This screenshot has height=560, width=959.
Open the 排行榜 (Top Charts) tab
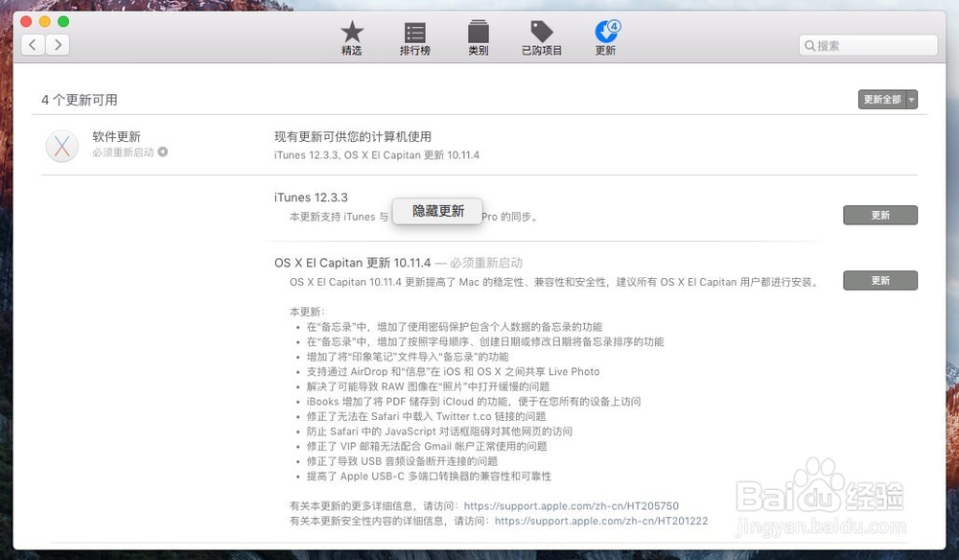[414, 38]
